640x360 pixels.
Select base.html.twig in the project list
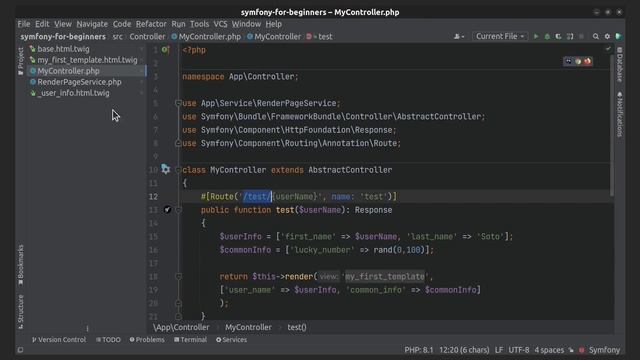pyautogui.click(x=63, y=49)
